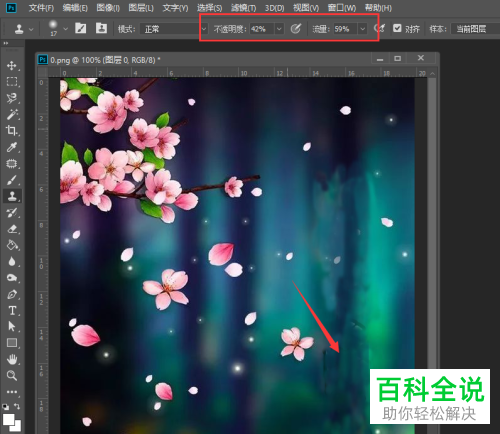Viewport: 500px width, 434px height.
Task: Select the Eraser tool
Action: coord(12,229)
